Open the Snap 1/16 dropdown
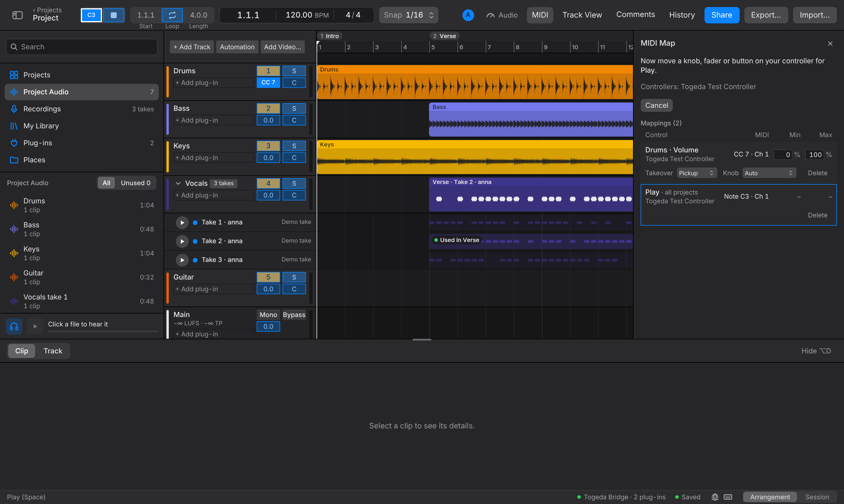The image size is (844, 504). [x=409, y=15]
